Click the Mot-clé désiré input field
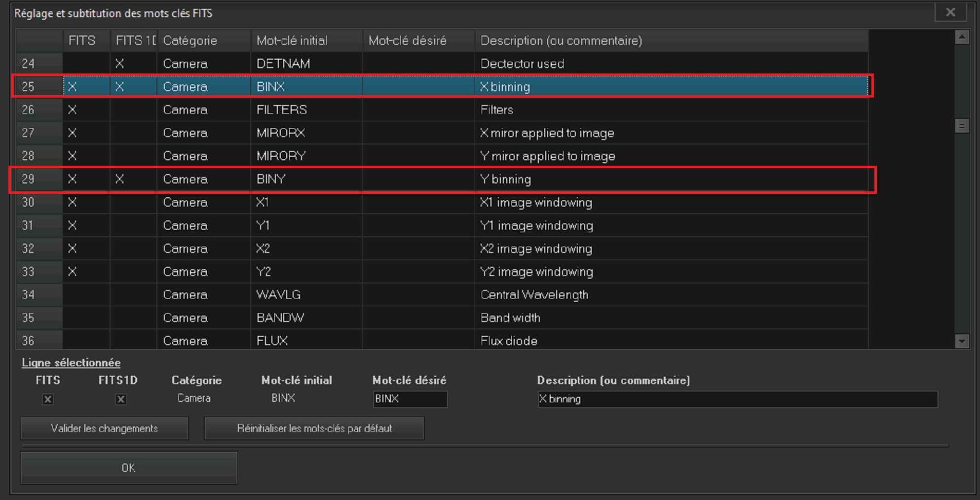The image size is (980, 500). click(x=410, y=399)
